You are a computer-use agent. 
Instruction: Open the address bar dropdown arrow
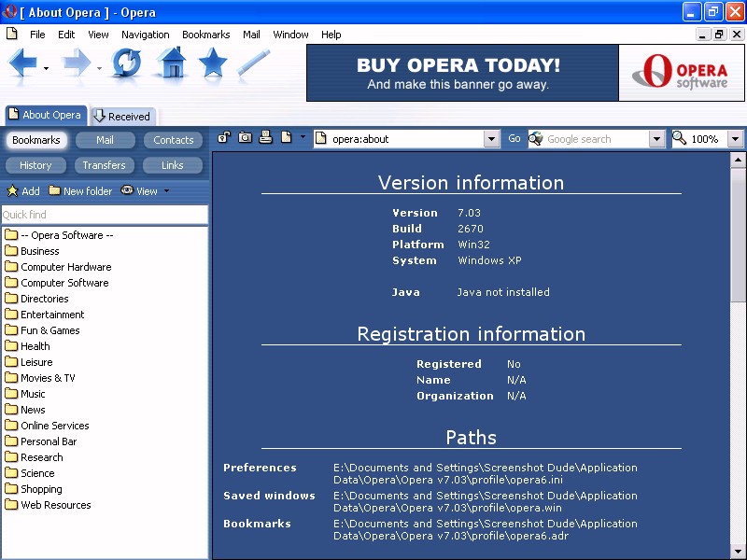pyautogui.click(x=491, y=139)
